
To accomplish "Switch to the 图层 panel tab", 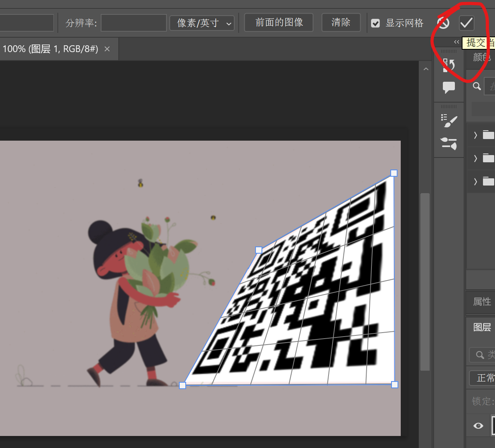I will point(482,327).
